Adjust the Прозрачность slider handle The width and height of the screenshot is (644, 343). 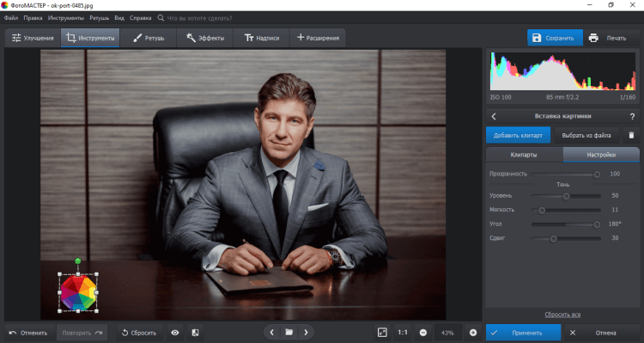[597, 175]
